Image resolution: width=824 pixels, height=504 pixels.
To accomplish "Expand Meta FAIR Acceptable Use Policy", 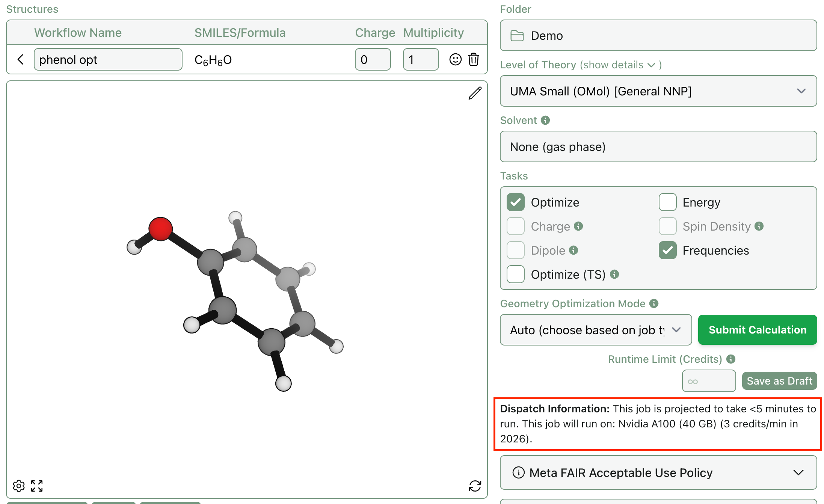I will tap(658, 472).
